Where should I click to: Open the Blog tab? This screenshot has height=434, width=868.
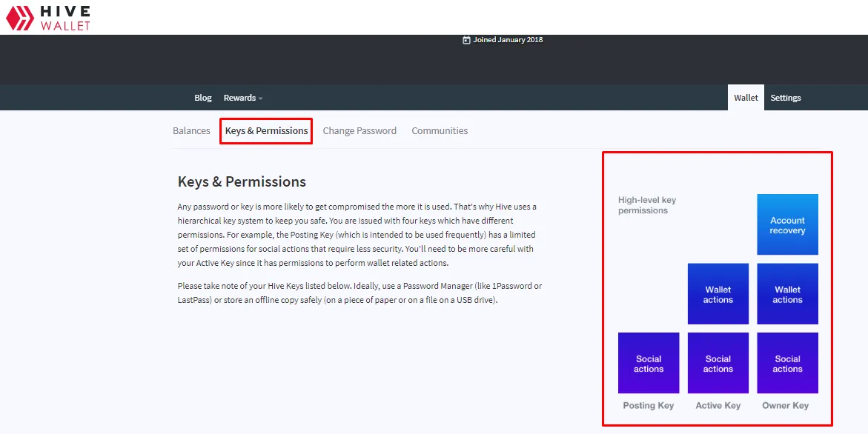pyautogui.click(x=202, y=98)
